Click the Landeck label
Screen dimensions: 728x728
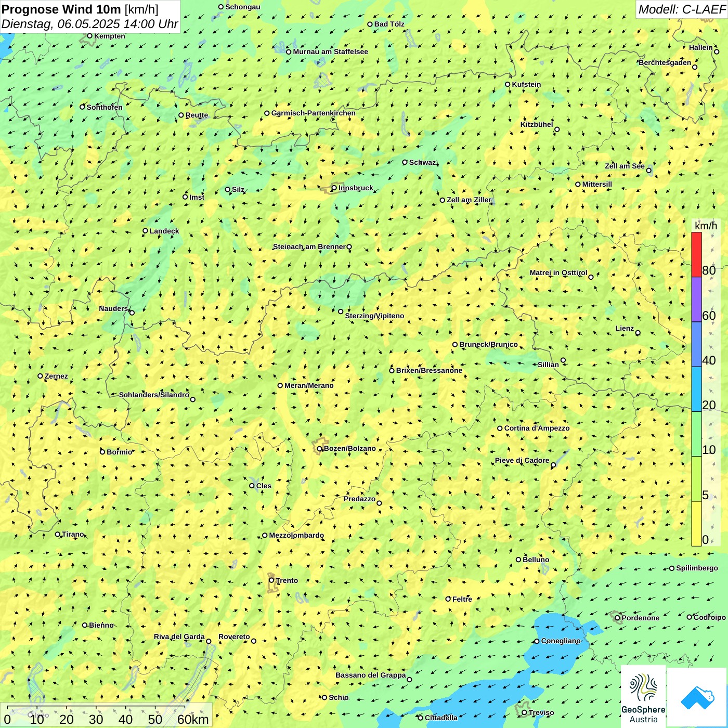tap(164, 231)
